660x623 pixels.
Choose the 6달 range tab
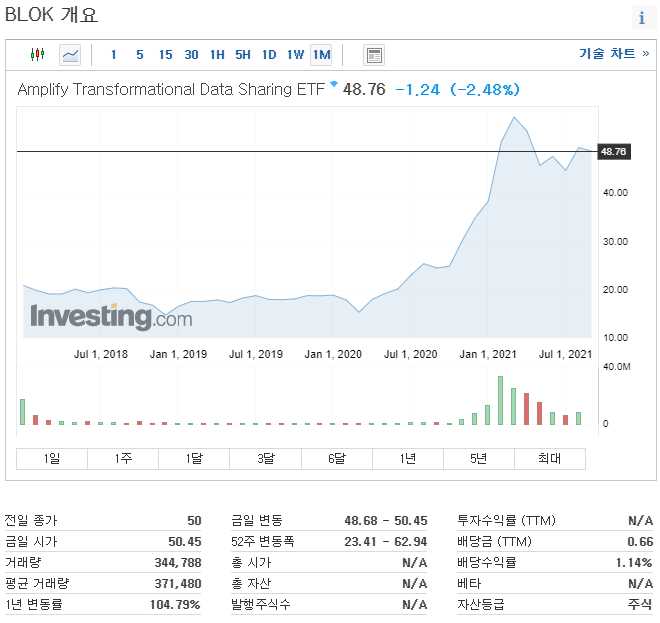click(337, 458)
